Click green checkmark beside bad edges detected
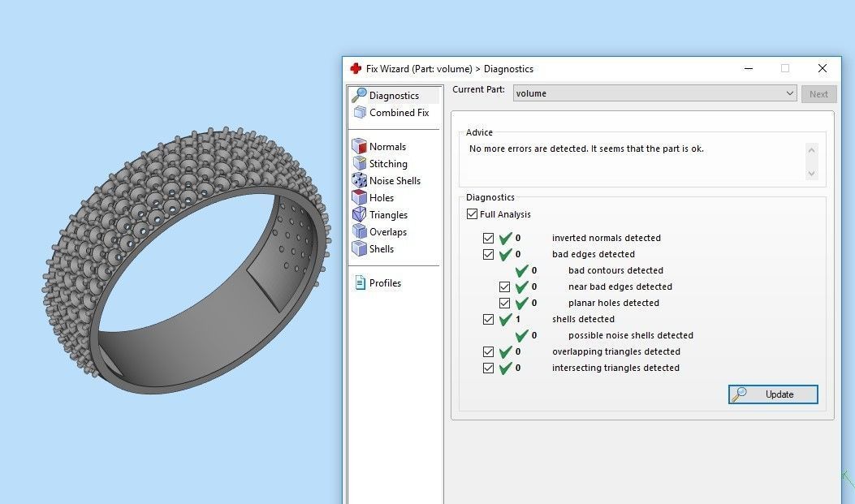Screen dimensions: 855x504 (x=506, y=254)
